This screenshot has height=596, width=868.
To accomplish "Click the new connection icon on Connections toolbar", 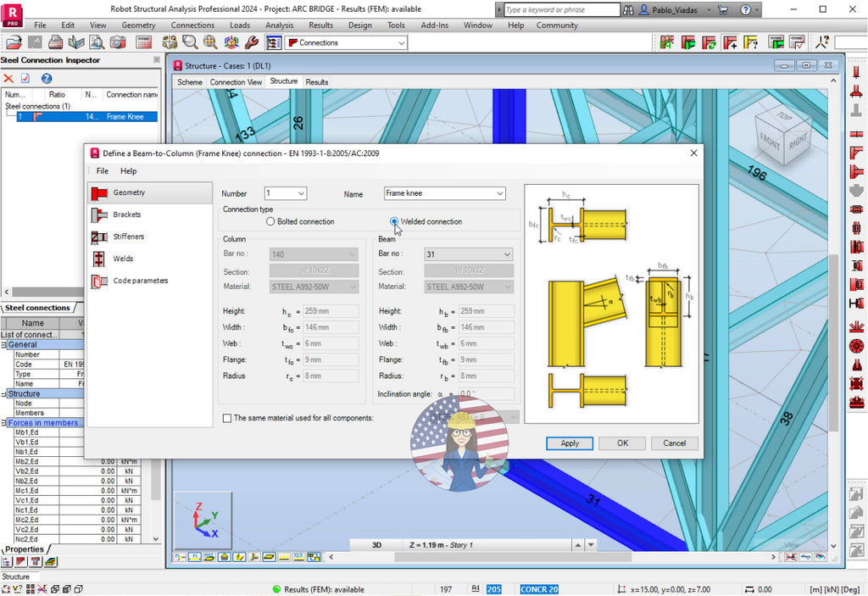I will point(668,42).
